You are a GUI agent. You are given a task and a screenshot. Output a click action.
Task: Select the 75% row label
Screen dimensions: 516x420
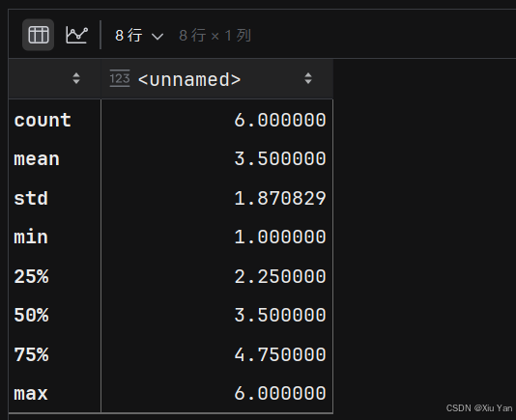pyautogui.click(x=31, y=354)
